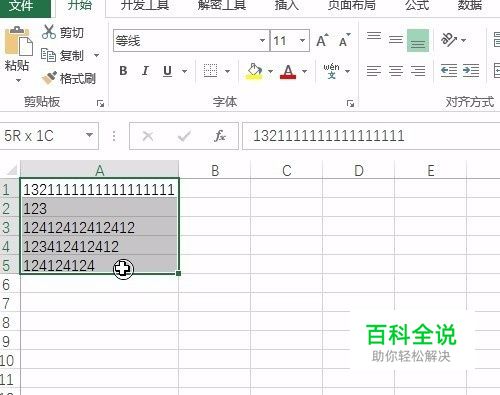Open Insert Function fx dialog
The image size is (500, 395).
(x=220, y=136)
